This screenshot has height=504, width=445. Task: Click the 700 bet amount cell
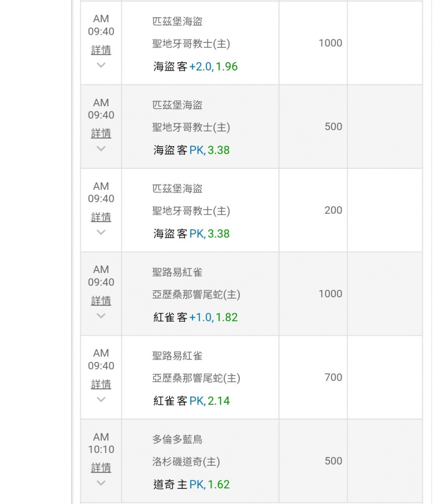click(x=333, y=377)
